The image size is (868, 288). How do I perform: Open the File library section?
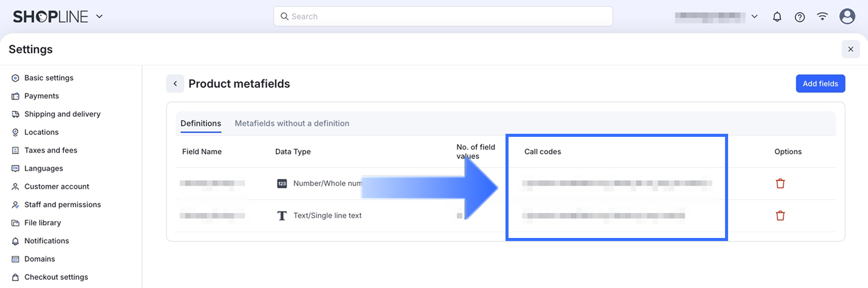click(42, 223)
